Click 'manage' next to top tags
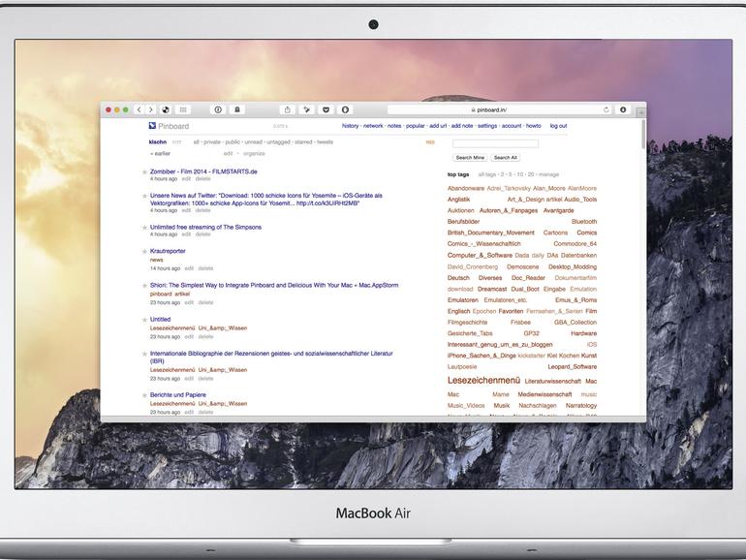 (x=548, y=174)
